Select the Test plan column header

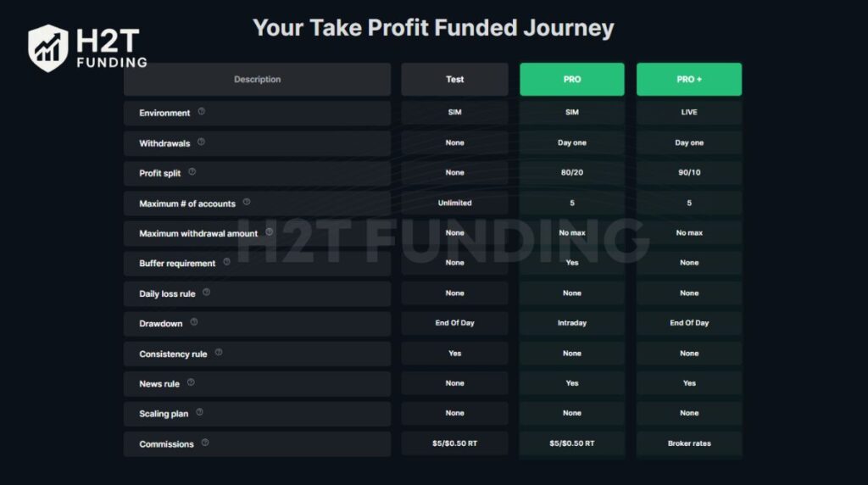(455, 80)
